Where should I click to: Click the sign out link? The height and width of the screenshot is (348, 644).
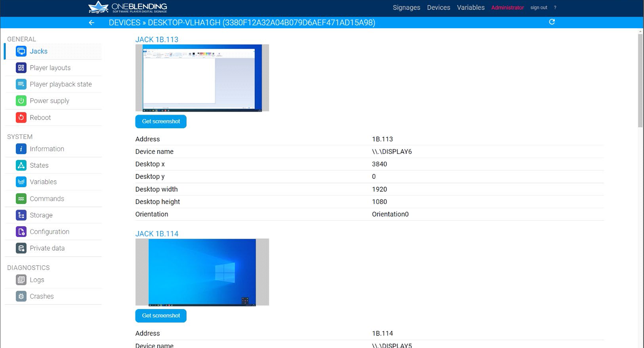tap(539, 8)
